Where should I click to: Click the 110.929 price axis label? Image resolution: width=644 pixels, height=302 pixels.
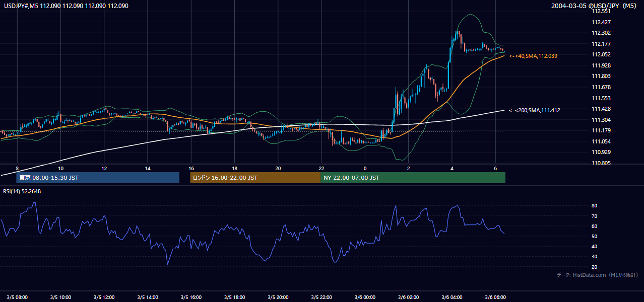(601, 152)
